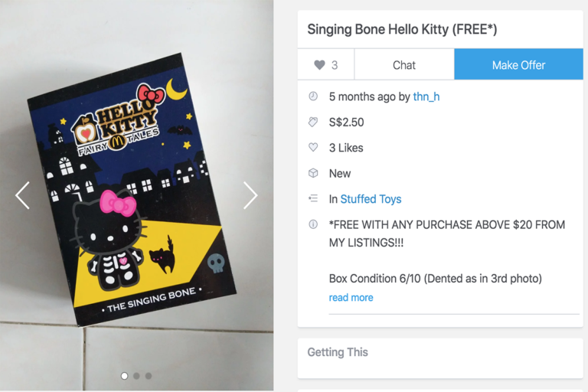Click the Getting This section header
This screenshot has height=392, width=588.
[338, 352]
